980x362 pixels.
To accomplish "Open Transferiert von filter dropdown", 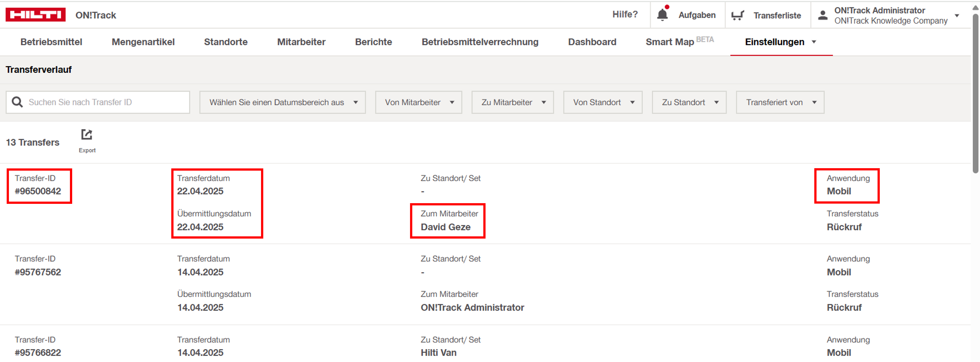I will (780, 102).
